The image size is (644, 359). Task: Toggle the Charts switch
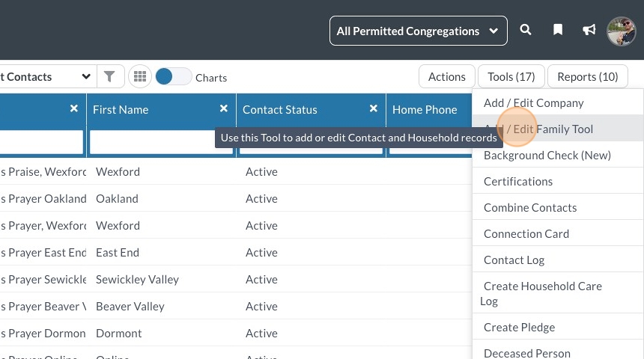[173, 76]
